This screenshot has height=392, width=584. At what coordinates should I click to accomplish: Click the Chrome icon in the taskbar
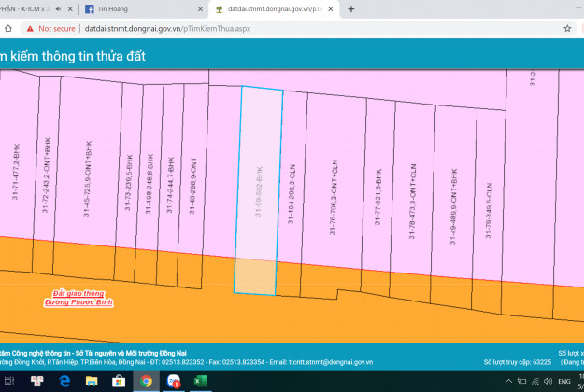147,382
